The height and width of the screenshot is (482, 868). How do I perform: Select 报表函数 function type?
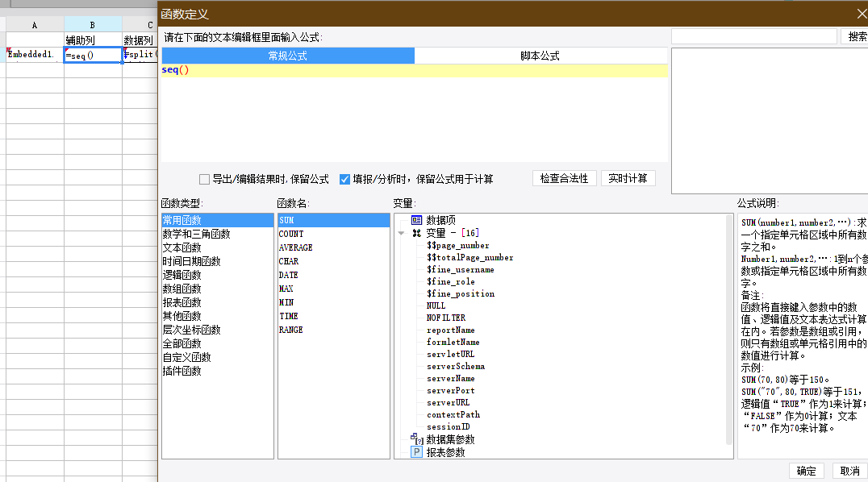tap(218, 303)
